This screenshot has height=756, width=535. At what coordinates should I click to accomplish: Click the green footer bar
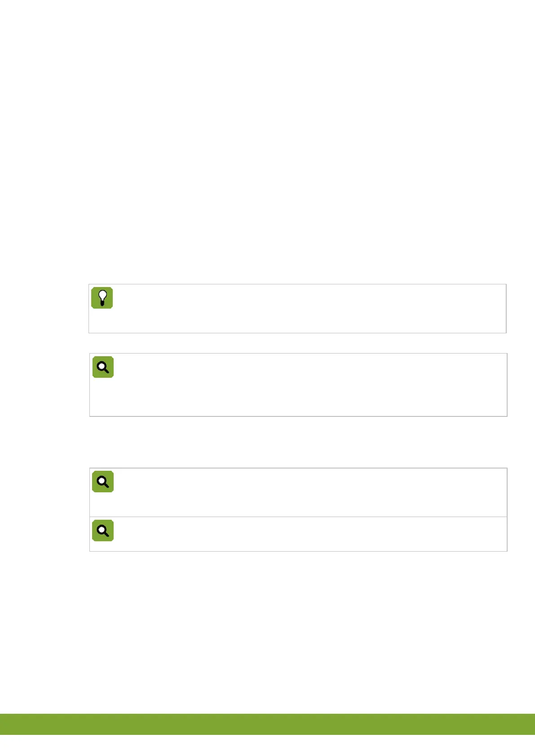coord(267,724)
